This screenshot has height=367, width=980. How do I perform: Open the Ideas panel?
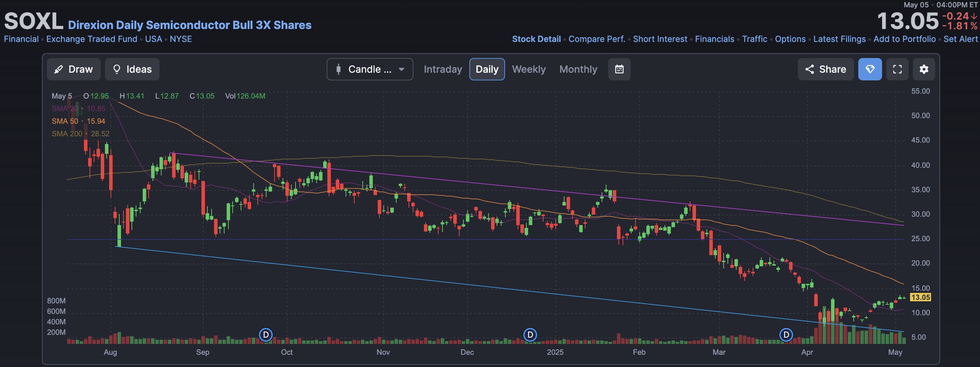click(132, 69)
